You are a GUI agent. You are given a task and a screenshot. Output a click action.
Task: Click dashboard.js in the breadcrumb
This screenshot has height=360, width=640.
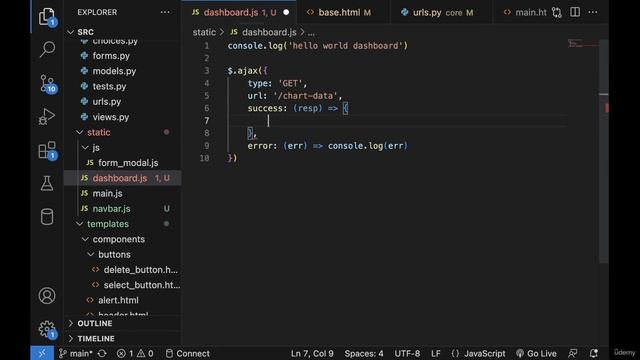(269, 32)
